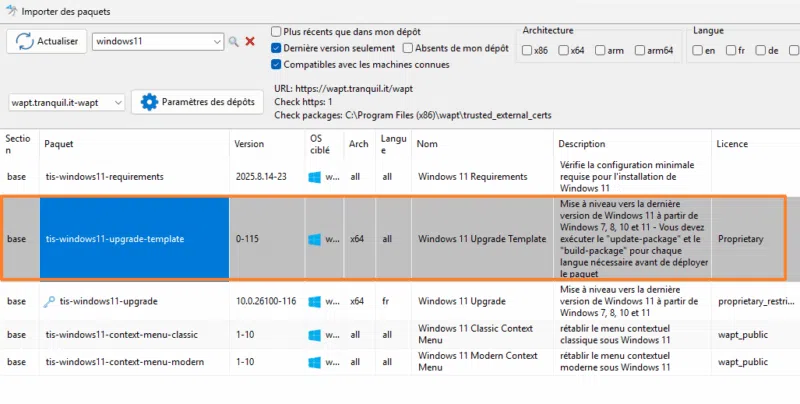Viewport: 800px width, 404px height.
Task: Click the 'Check packages' certificate path line
Action: [x=413, y=115]
